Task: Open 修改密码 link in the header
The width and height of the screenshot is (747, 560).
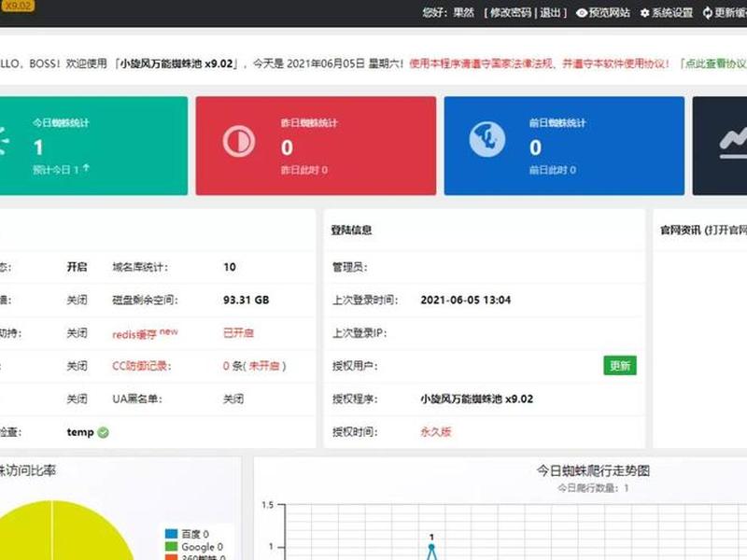Action: (510, 13)
